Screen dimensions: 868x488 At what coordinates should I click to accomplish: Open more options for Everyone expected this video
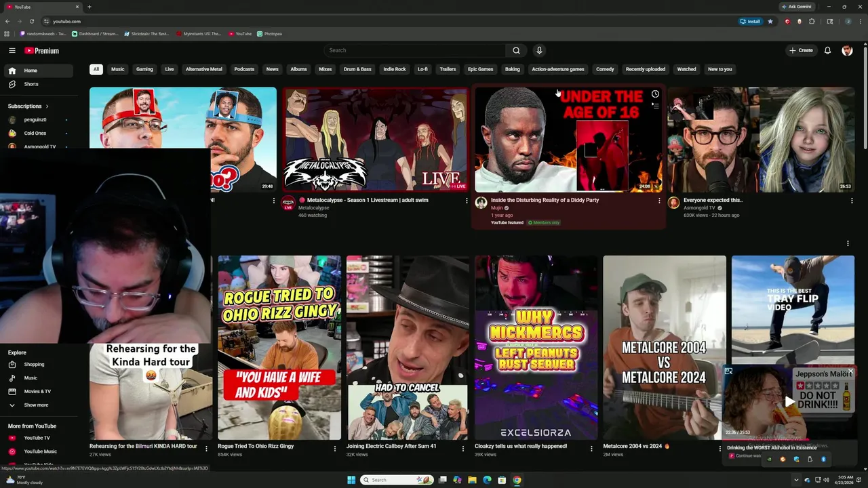(x=852, y=201)
